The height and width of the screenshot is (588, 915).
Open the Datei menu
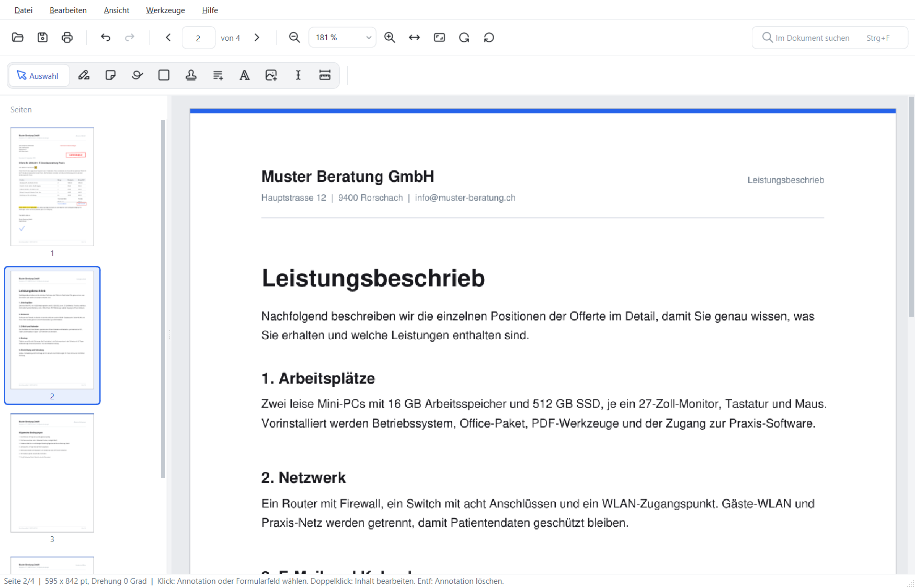tap(24, 10)
